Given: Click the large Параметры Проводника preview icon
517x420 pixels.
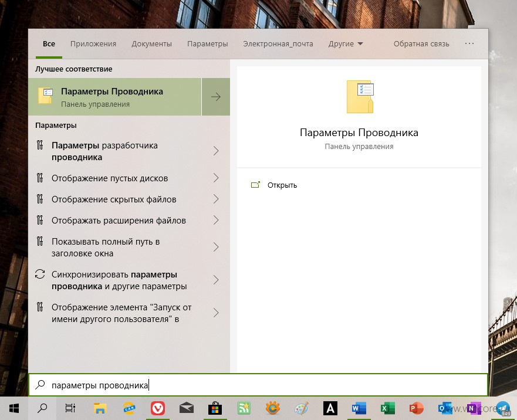Looking at the screenshot, I should coord(360,97).
